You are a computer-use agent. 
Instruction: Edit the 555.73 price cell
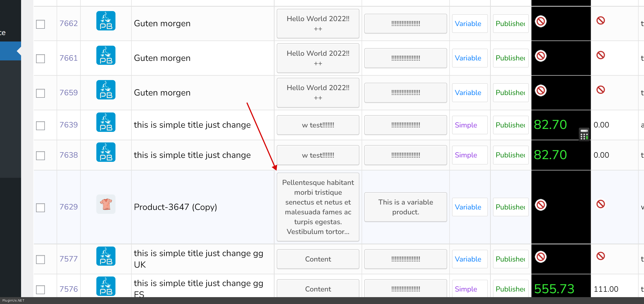pyautogui.click(x=554, y=289)
